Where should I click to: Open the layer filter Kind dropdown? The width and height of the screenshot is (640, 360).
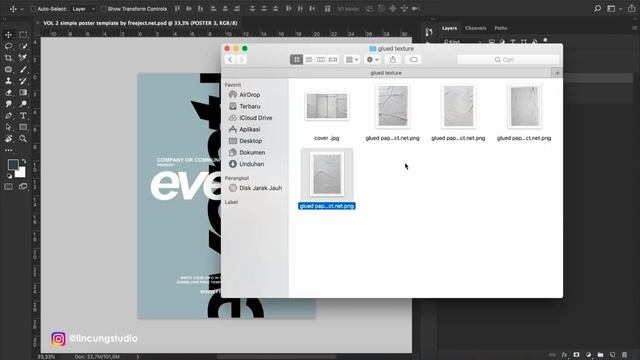coord(462,42)
